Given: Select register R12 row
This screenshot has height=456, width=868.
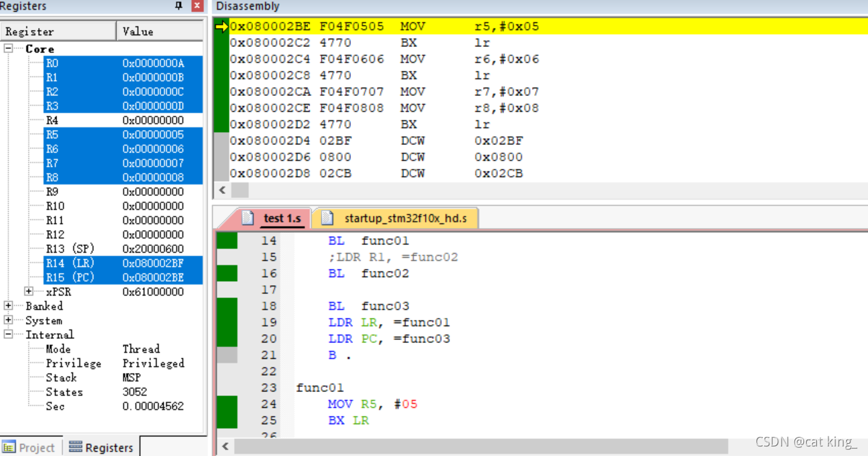Looking at the screenshot, I should 123,235.
